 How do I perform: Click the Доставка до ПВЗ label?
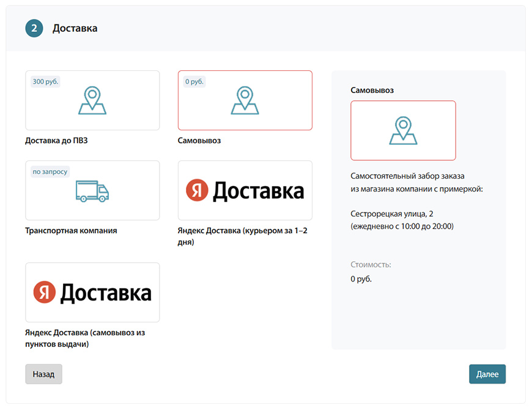[56, 141]
